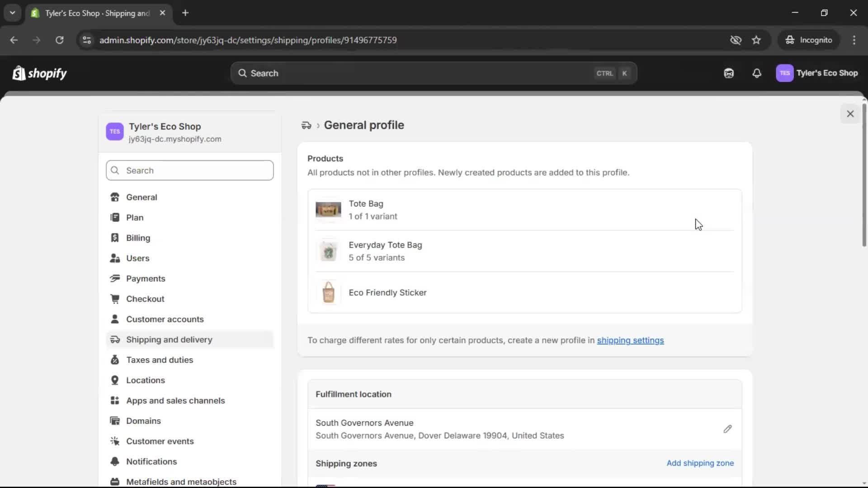Go to Locations settings

point(146,380)
